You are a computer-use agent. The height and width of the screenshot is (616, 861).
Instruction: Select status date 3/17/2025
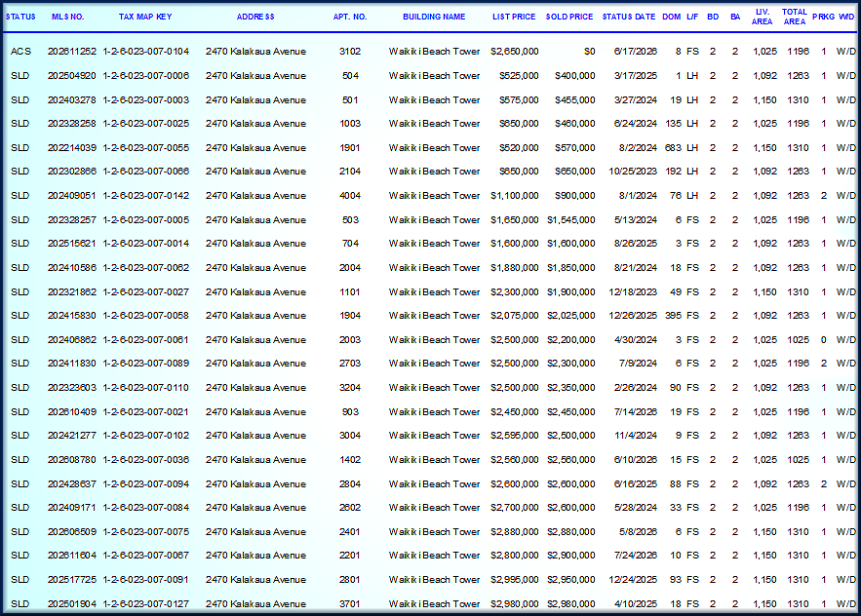(636, 76)
